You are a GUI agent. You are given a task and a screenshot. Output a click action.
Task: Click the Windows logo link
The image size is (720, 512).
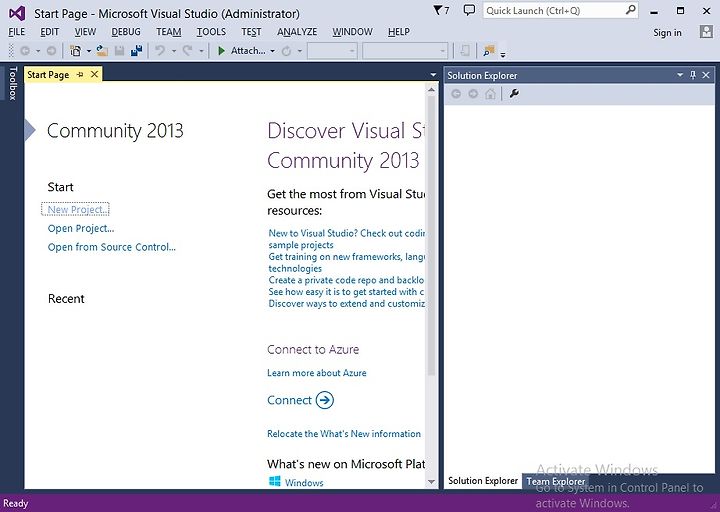tap(275, 481)
